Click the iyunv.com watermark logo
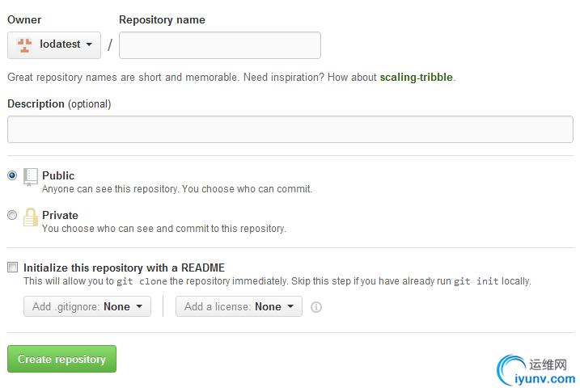 pos(536,370)
